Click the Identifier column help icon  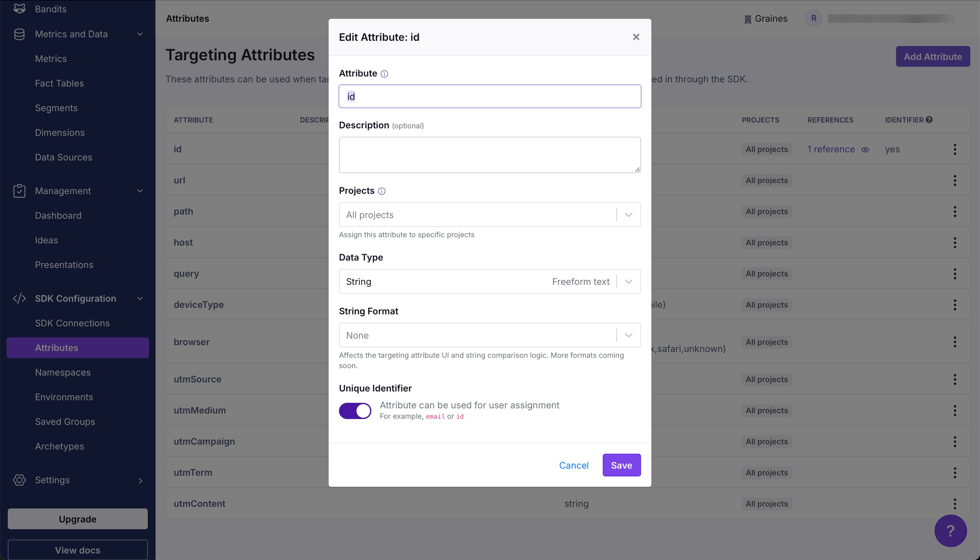(929, 120)
